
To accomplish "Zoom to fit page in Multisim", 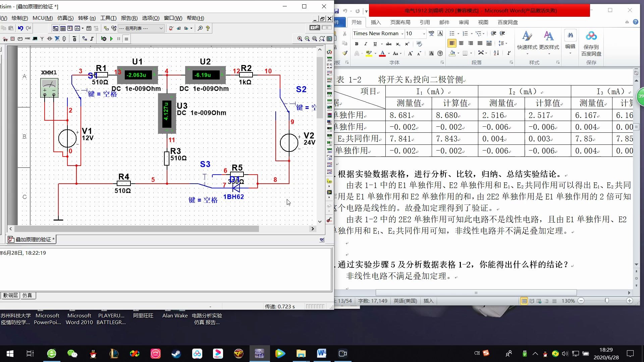I will pyautogui.click(x=322, y=39).
